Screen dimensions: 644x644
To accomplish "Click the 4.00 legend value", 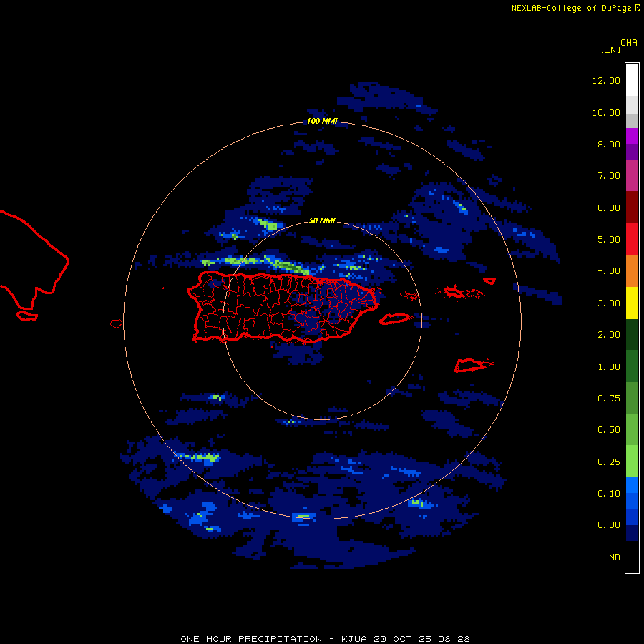I will point(609,271).
